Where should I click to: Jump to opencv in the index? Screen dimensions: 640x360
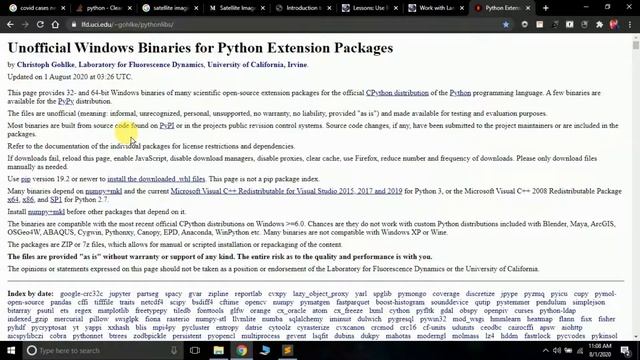[256, 302]
